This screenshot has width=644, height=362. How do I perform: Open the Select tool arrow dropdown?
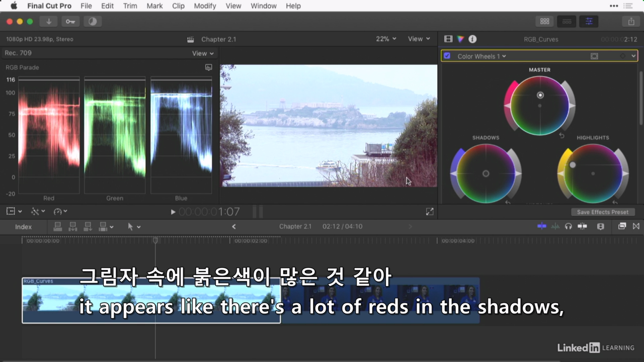click(x=134, y=227)
